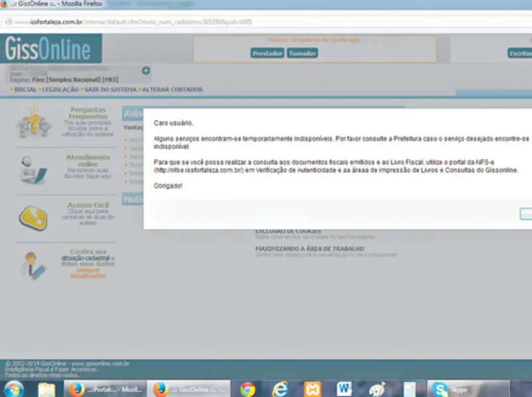Open Paint from the taskbar
532x397 pixels.
[x=376, y=389]
